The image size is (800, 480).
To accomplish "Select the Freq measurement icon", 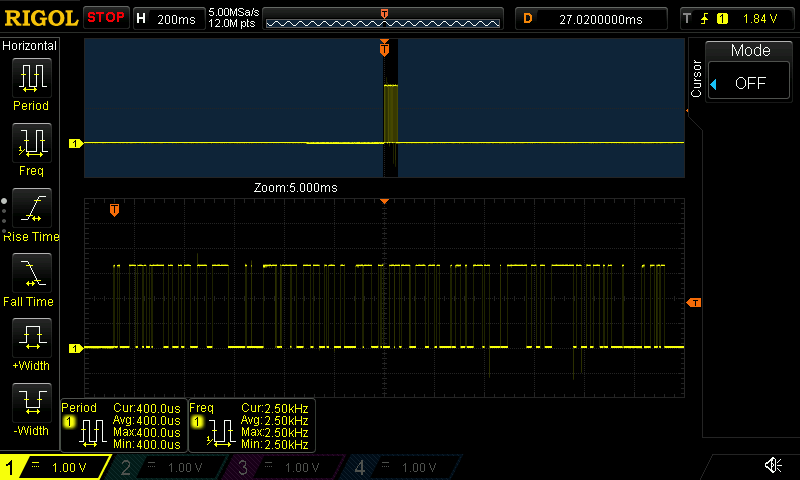I will (x=32, y=143).
